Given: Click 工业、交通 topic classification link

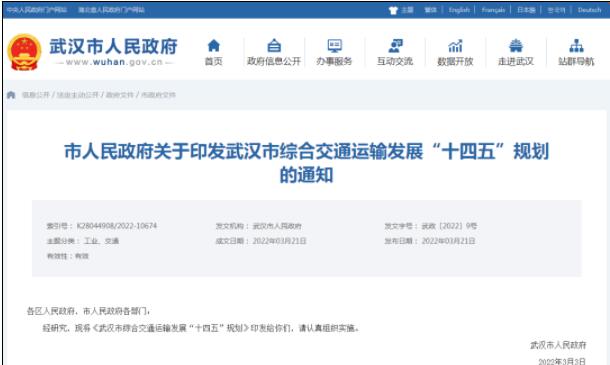Looking at the screenshot, I should click(x=102, y=241).
